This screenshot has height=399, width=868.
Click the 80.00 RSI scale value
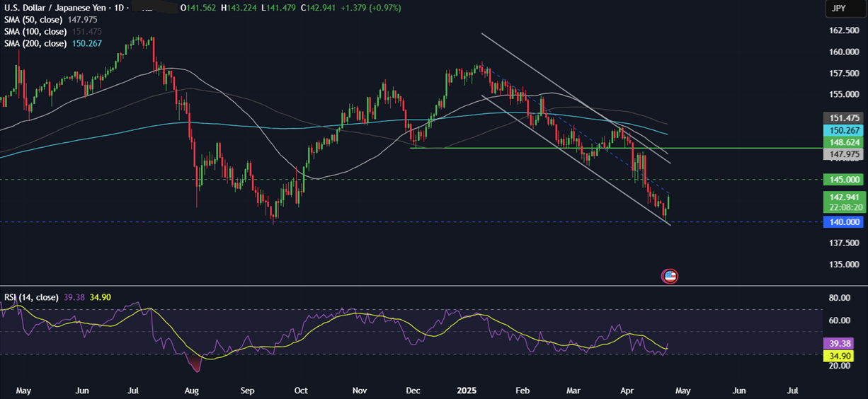pyautogui.click(x=838, y=299)
